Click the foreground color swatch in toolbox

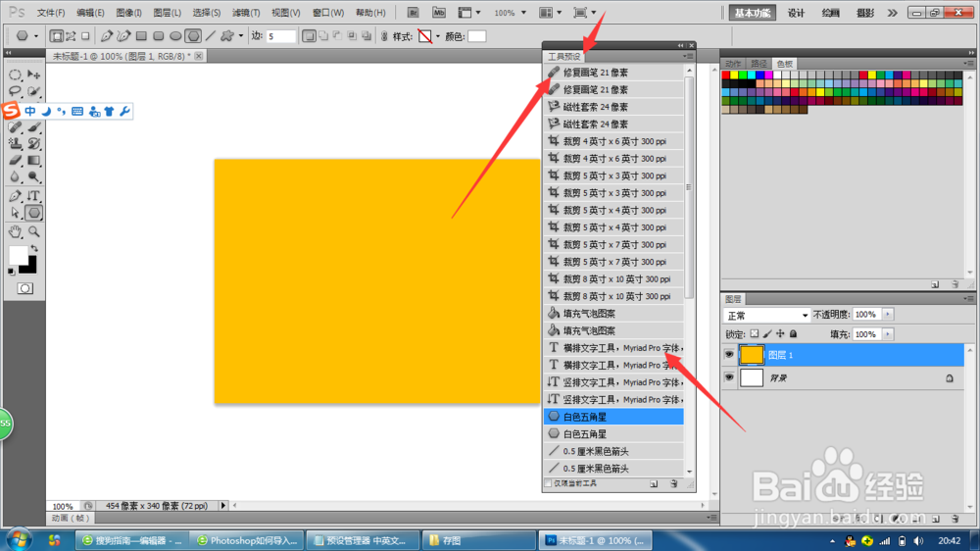[18, 255]
